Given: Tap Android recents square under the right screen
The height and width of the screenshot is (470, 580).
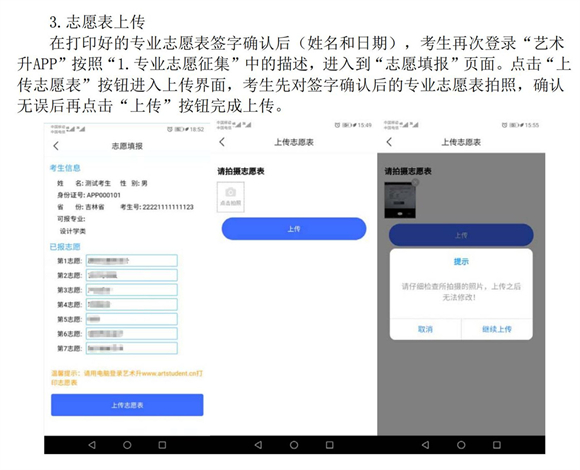Looking at the screenshot, I should [x=497, y=445].
